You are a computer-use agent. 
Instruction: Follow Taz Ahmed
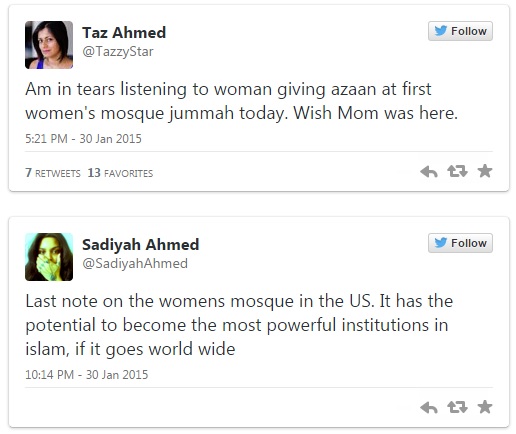(x=460, y=31)
